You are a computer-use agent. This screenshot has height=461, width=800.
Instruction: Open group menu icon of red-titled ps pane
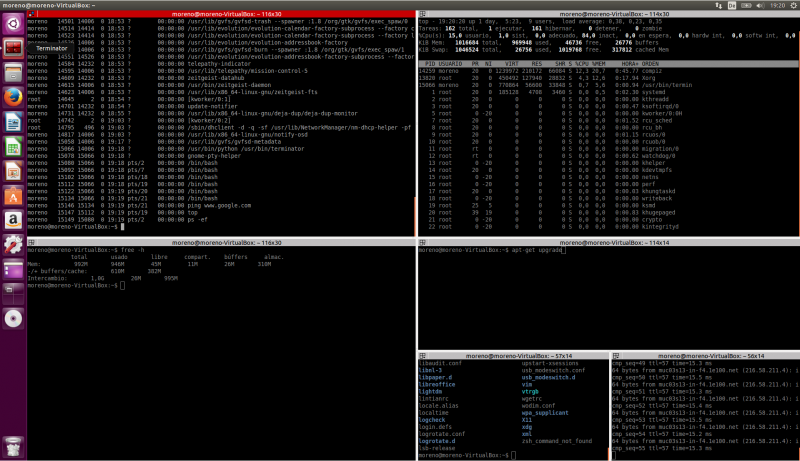(x=32, y=14)
